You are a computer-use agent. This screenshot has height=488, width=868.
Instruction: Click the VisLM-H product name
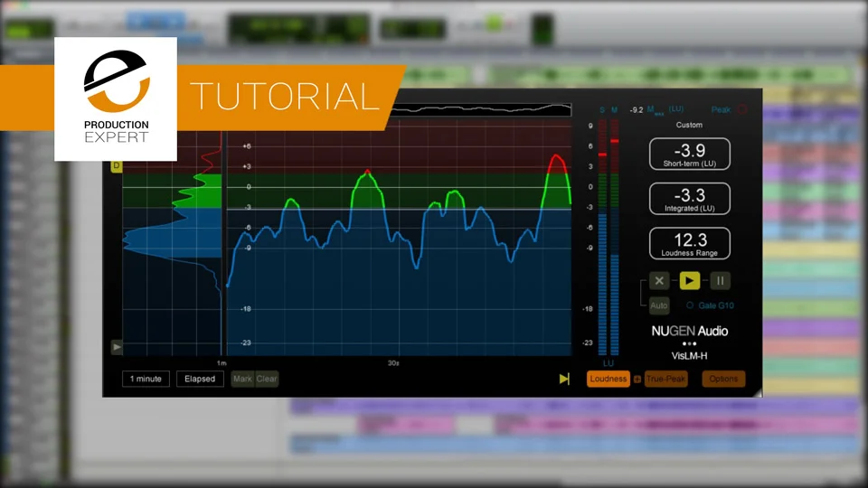pyautogui.click(x=689, y=356)
